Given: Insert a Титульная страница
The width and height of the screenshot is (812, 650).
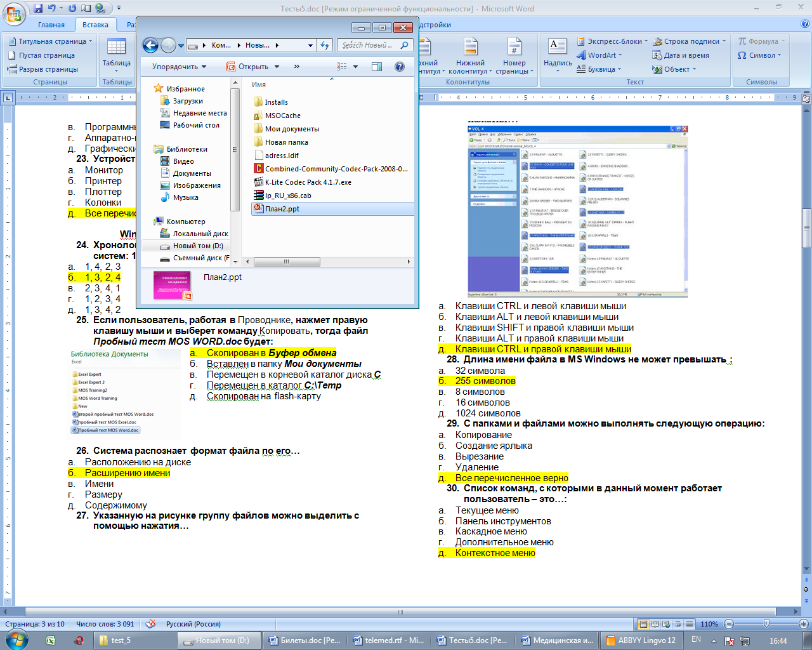Looking at the screenshot, I should 50,41.
